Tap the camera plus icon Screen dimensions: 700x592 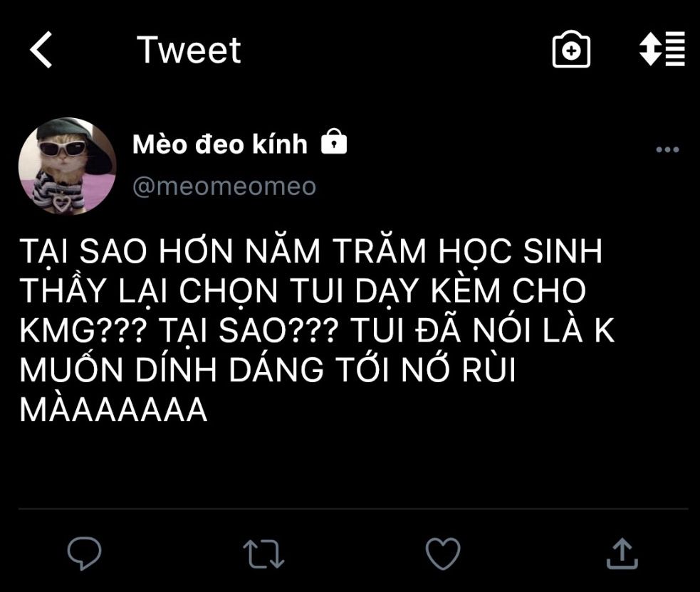[571, 50]
